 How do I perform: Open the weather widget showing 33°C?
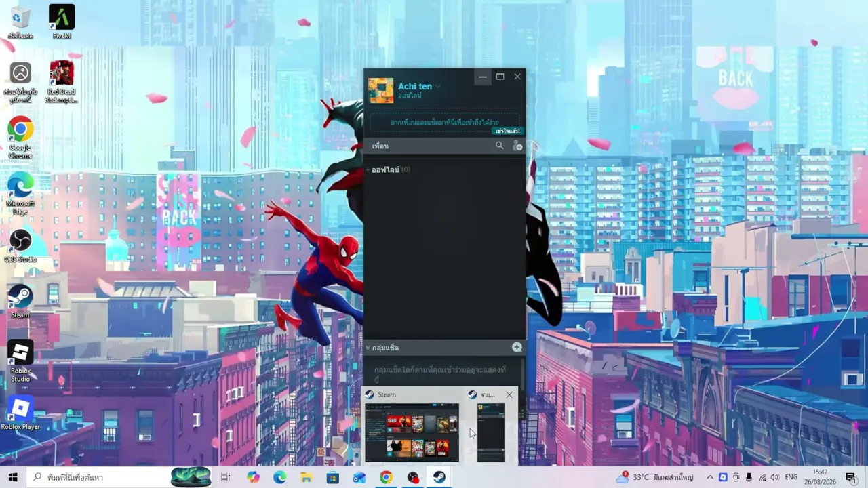pyautogui.click(x=654, y=477)
